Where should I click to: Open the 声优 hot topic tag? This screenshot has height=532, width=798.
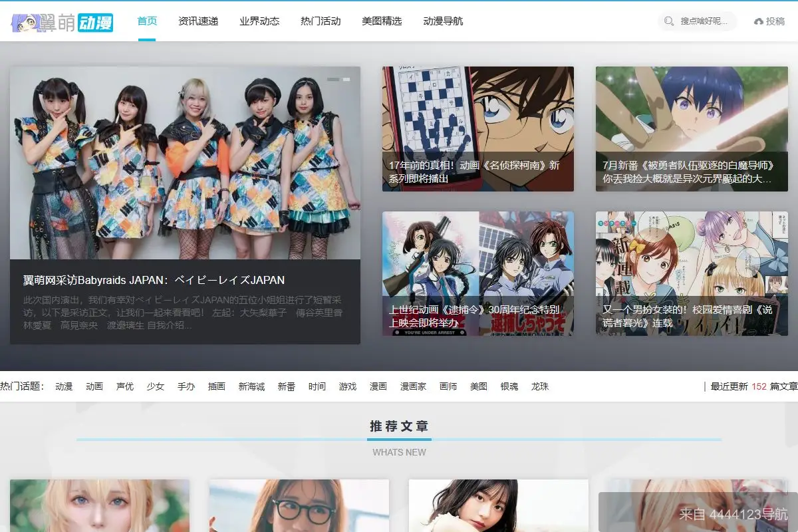(124, 386)
